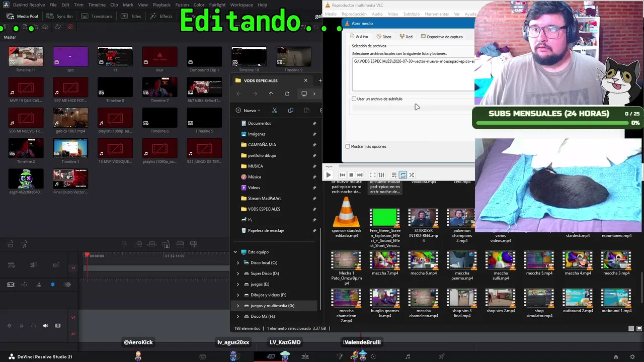Open the Fairlight menu
Screen dimensions: 644x362
pyautogui.click(x=217, y=5)
